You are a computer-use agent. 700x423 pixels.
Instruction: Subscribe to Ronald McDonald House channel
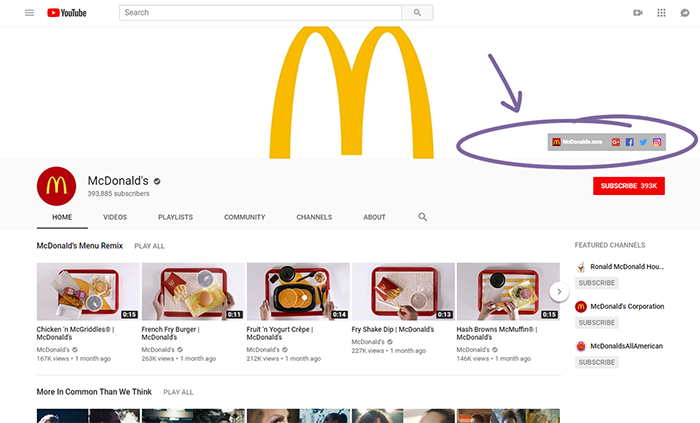pos(597,283)
